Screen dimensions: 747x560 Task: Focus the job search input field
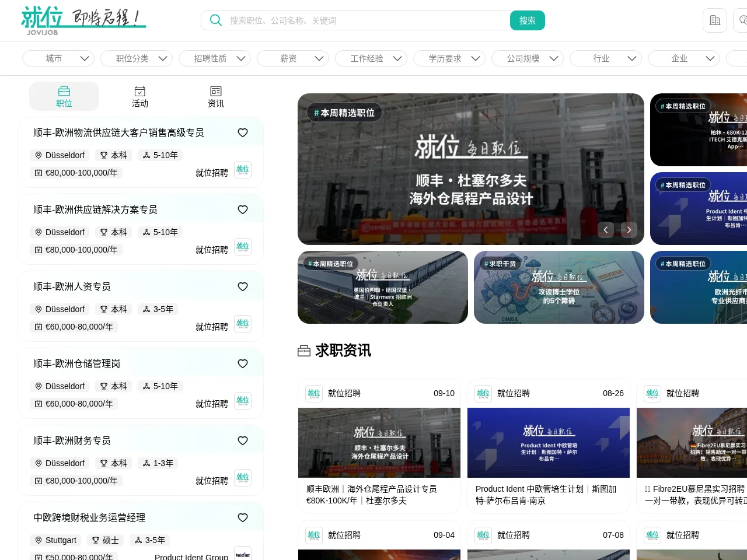[x=368, y=20]
